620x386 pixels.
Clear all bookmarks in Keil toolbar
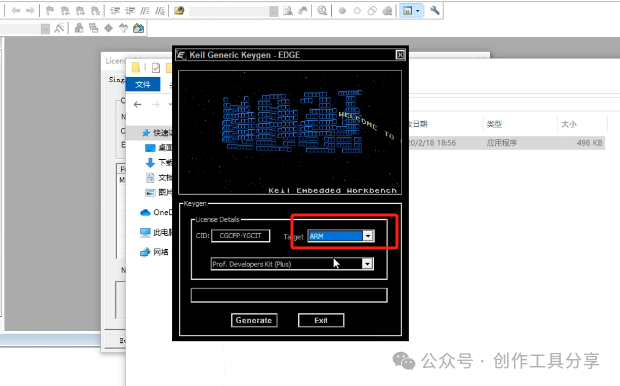[x=95, y=11]
